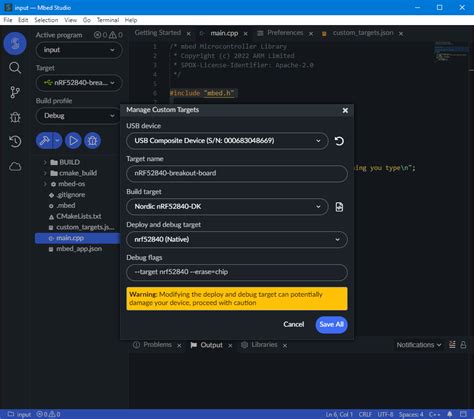Open the Selection menu

pos(46,20)
